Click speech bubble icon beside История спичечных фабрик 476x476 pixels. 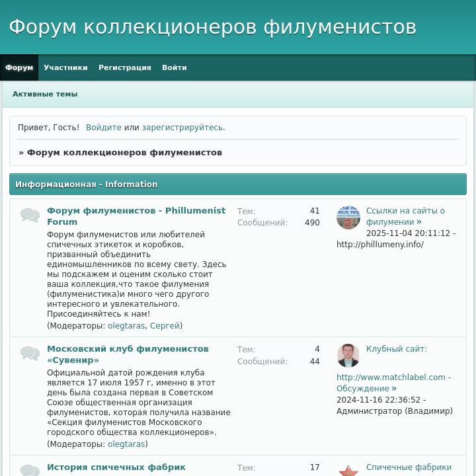tap(30, 470)
